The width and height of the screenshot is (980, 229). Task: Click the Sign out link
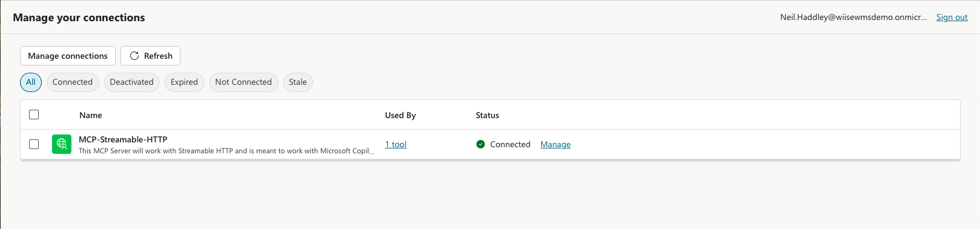952,17
